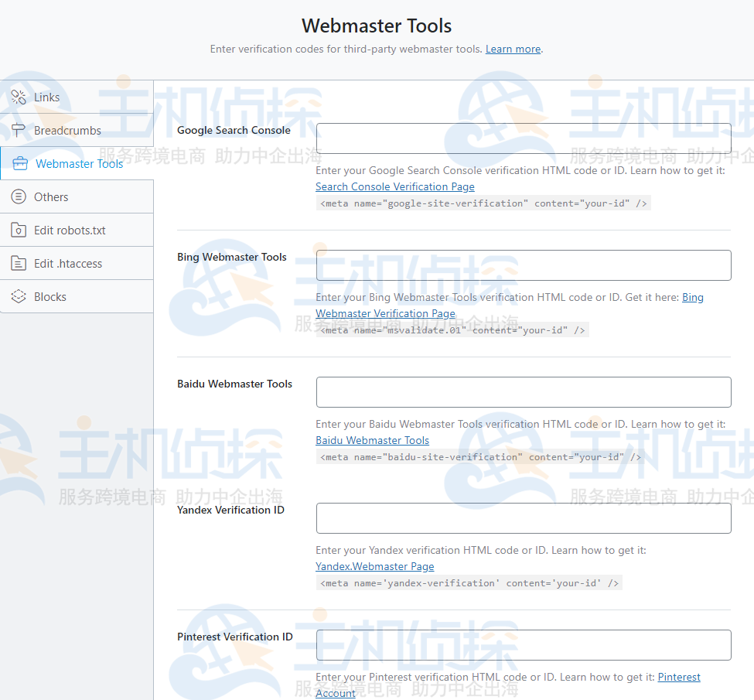Open the Pinterest Account link
Screen dimensions: 754x700
(678, 677)
